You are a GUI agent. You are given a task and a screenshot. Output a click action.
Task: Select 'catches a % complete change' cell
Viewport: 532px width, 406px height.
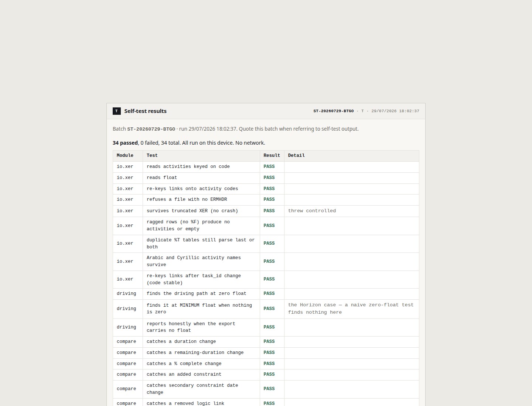[201, 364]
